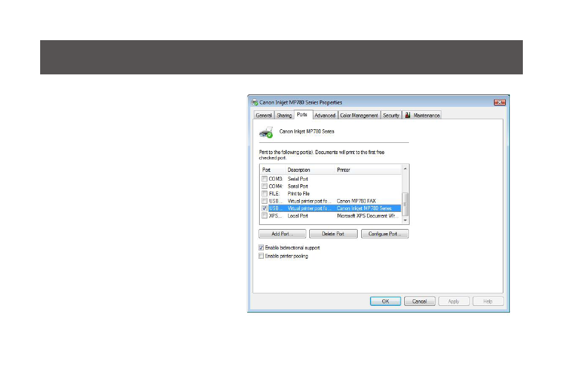Disable Enable bidirectional support
The width and height of the screenshot is (563, 392).
[x=261, y=247]
